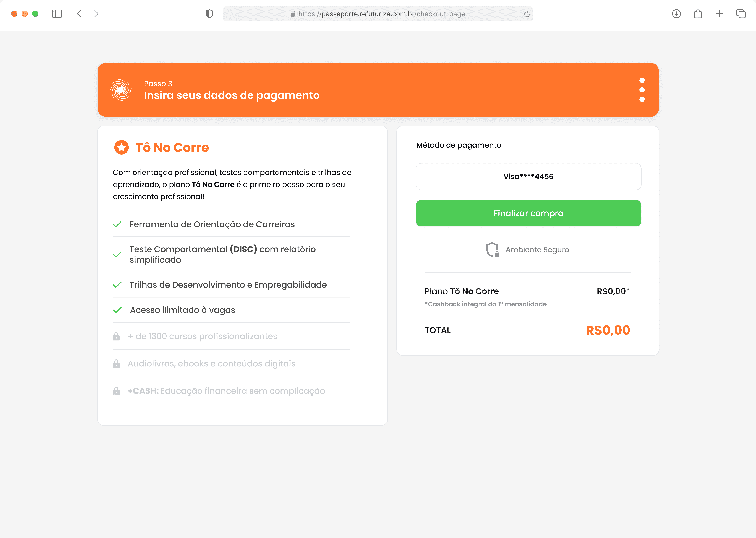
Task: Click the privacy shield icon beside the address bar
Action: coord(209,14)
